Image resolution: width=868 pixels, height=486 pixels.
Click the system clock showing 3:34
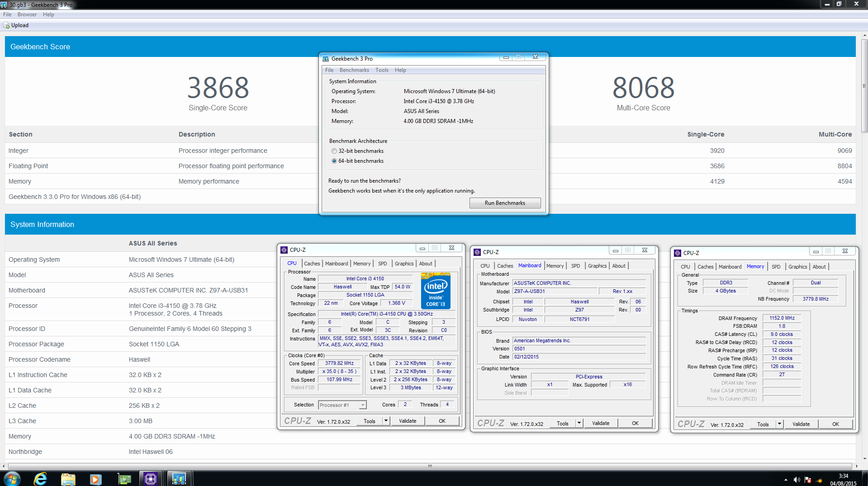pos(843,476)
